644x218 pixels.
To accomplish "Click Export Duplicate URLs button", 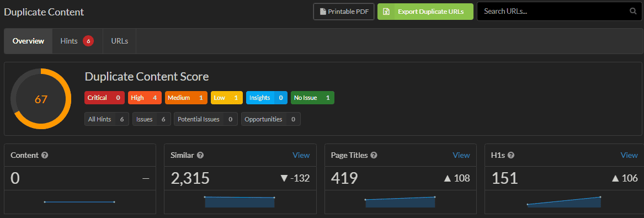I will tap(425, 12).
